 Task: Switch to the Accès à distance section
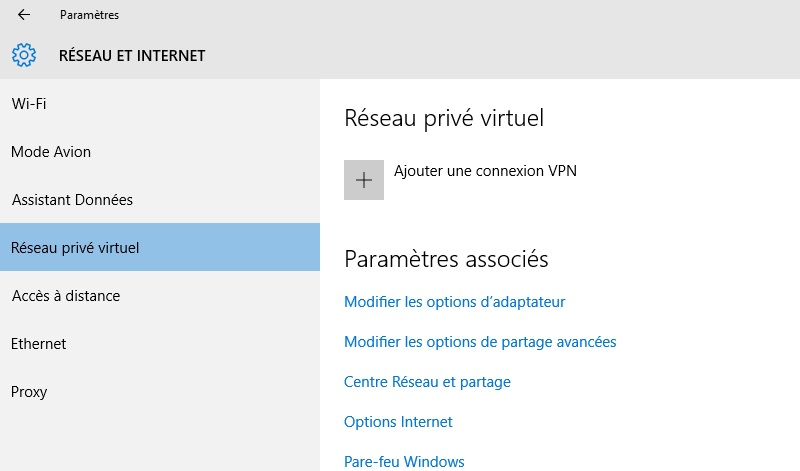click(x=160, y=295)
